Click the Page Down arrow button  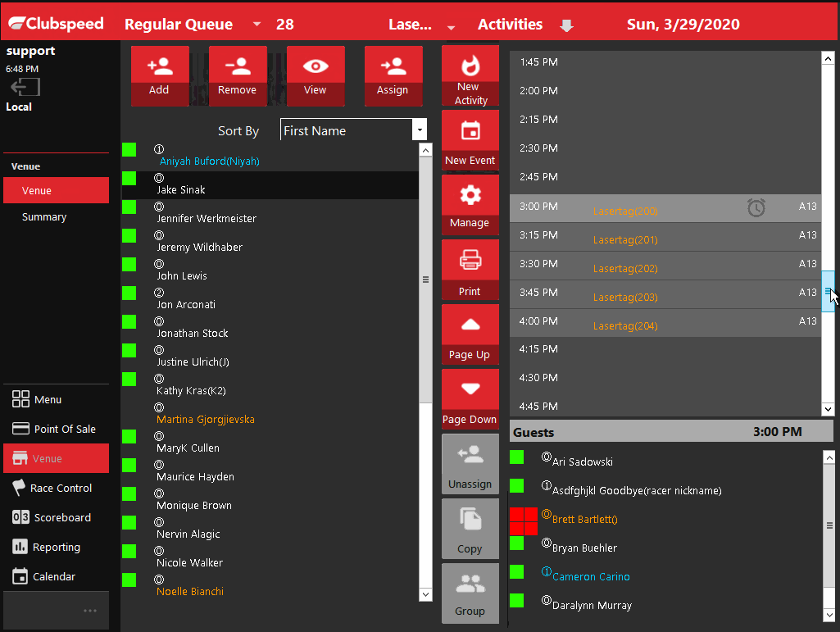tap(470, 399)
